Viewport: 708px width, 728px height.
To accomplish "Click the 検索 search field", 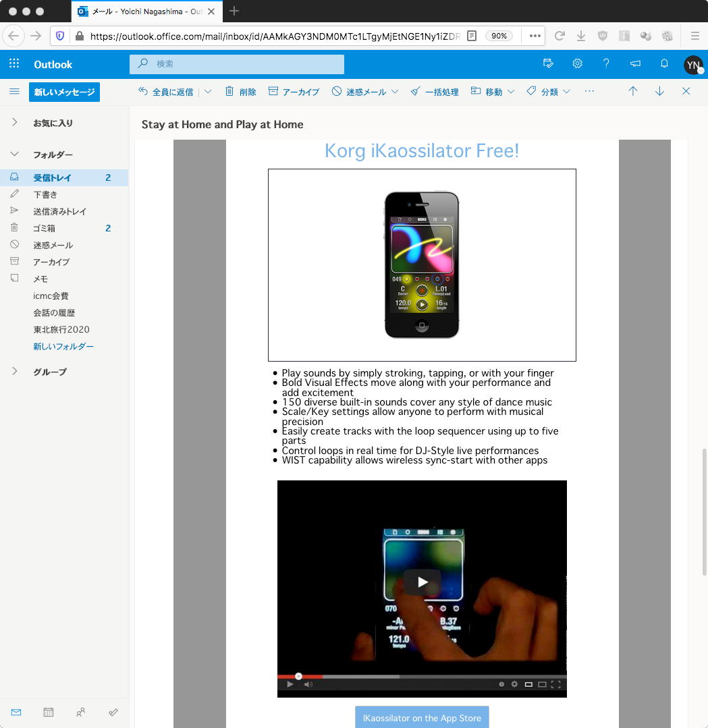I will pyautogui.click(x=237, y=64).
